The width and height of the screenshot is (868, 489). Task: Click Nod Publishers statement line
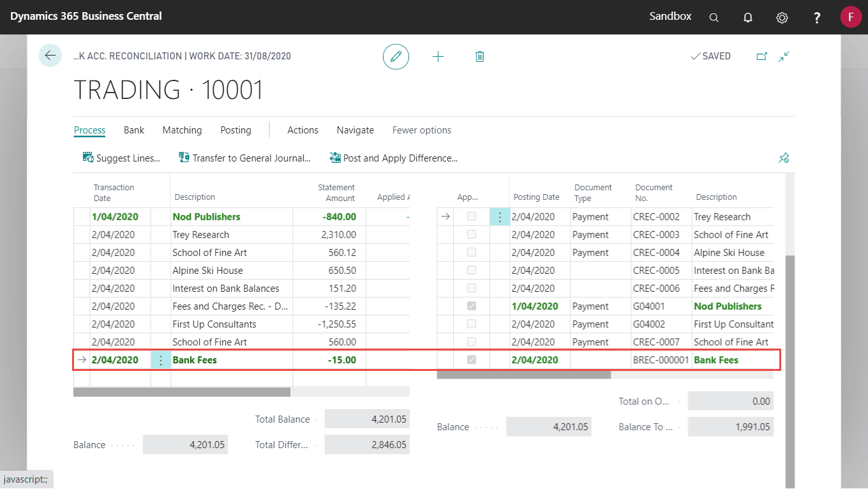206,217
